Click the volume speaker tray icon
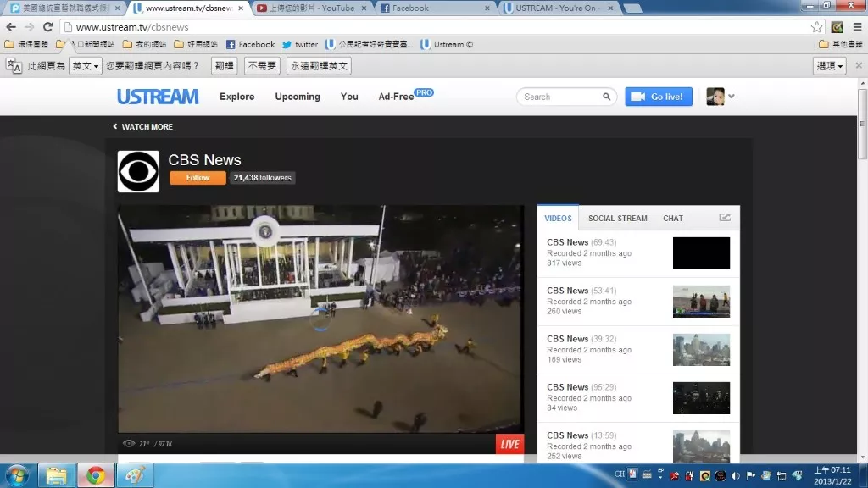The width and height of the screenshot is (868, 488). click(x=735, y=475)
